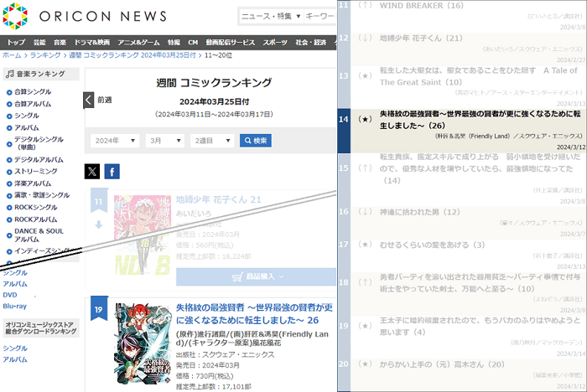Open the Blu-ray ranking link
This screenshot has width=587, height=392.
pos(14,307)
